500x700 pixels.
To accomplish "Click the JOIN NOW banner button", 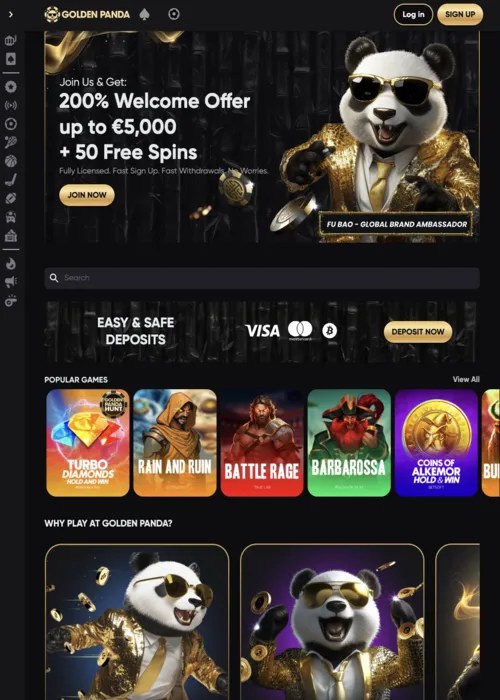I will click(x=87, y=195).
